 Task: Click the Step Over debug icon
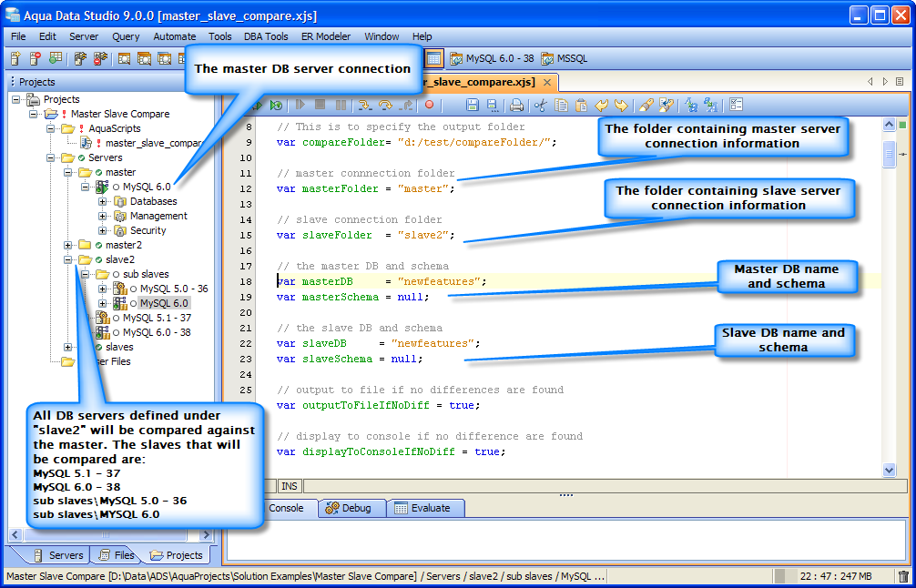point(385,105)
